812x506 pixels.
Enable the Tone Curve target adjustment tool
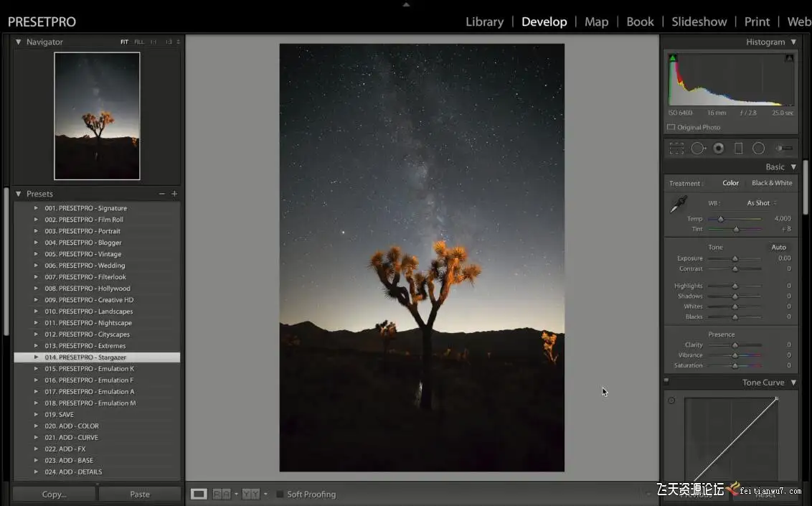671,400
